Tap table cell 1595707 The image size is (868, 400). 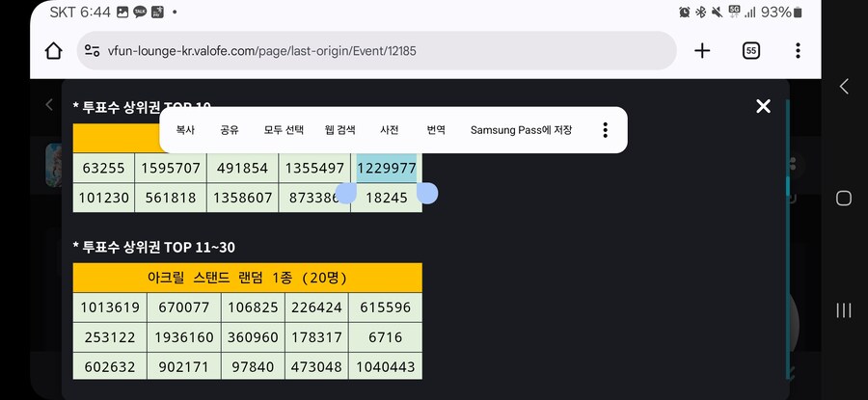(171, 168)
